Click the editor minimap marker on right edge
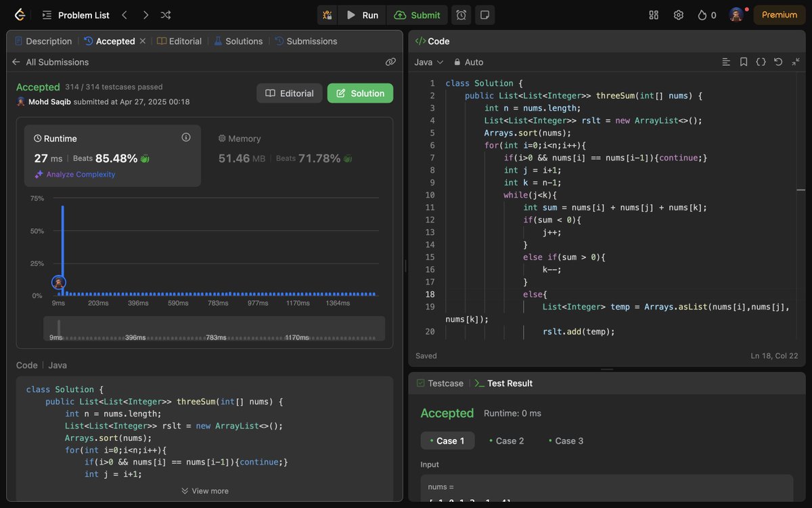 pyautogui.click(x=800, y=190)
